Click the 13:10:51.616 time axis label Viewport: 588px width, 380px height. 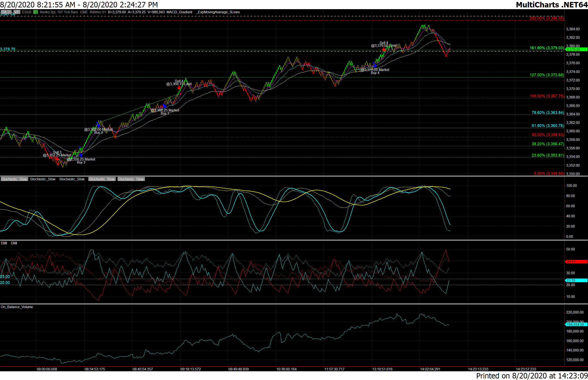[x=382, y=369]
